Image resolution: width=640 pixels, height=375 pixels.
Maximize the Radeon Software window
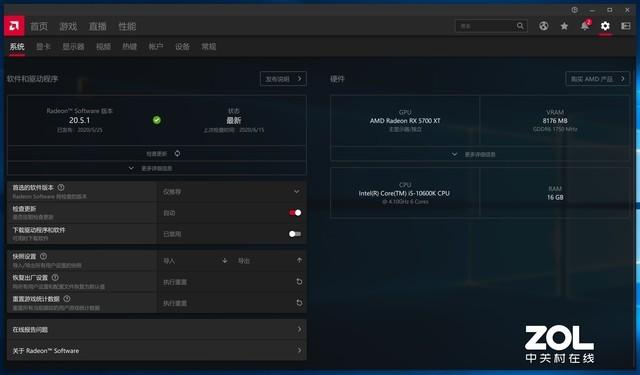click(x=610, y=10)
